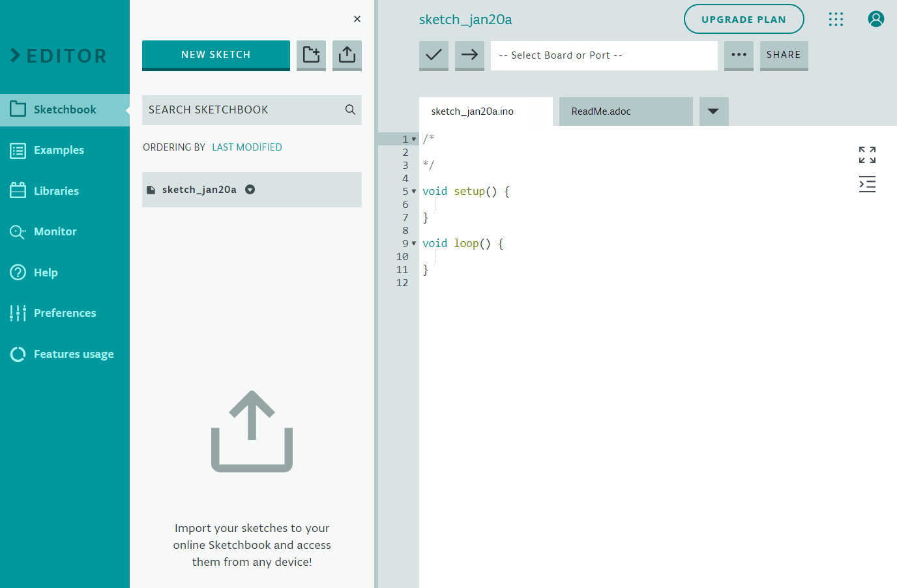897x588 pixels.
Task: Create a new sketch
Action: pos(216,55)
